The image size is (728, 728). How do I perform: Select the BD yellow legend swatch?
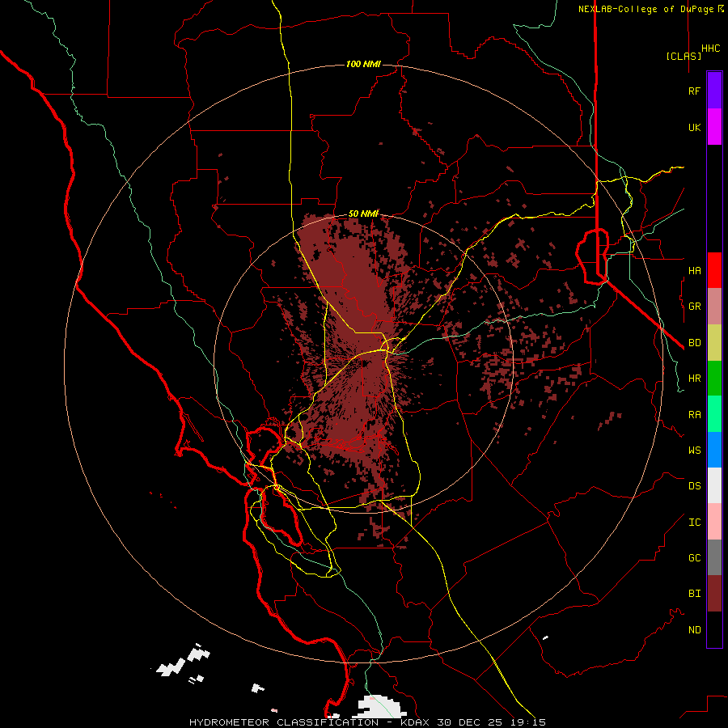coord(714,343)
